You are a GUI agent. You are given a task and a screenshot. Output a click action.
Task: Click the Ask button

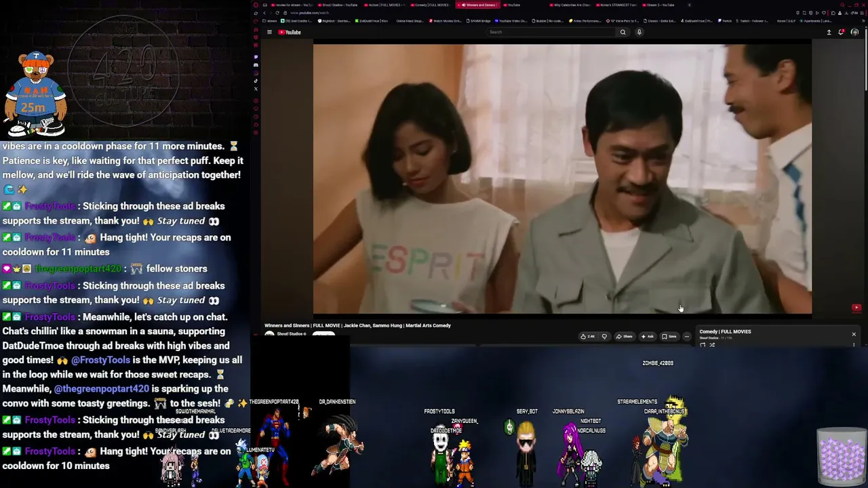pyautogui.click(x=648, y=336)
